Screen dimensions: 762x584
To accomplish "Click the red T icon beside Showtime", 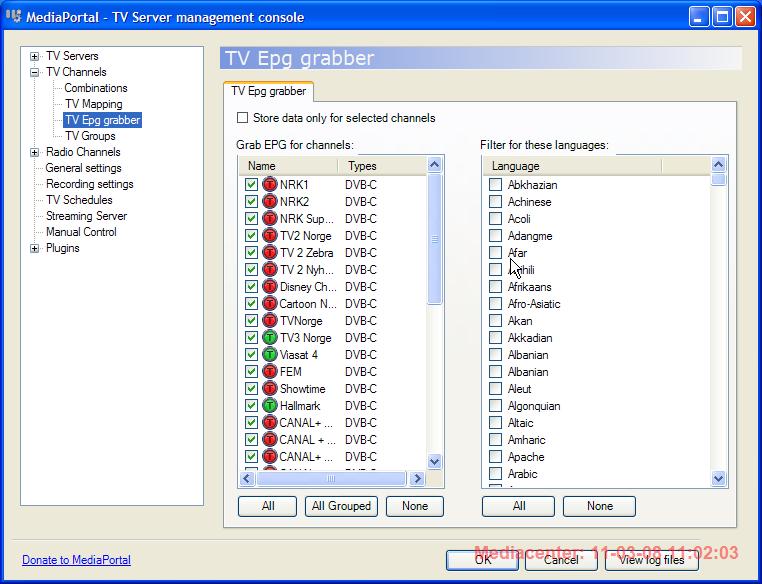I will click(x=270, y=389).
